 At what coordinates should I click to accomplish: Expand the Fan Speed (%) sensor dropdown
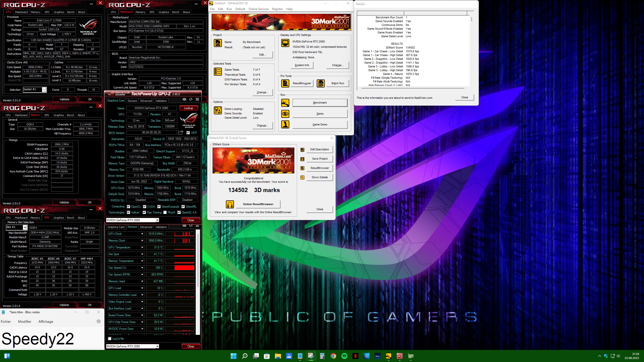(142, 268)
